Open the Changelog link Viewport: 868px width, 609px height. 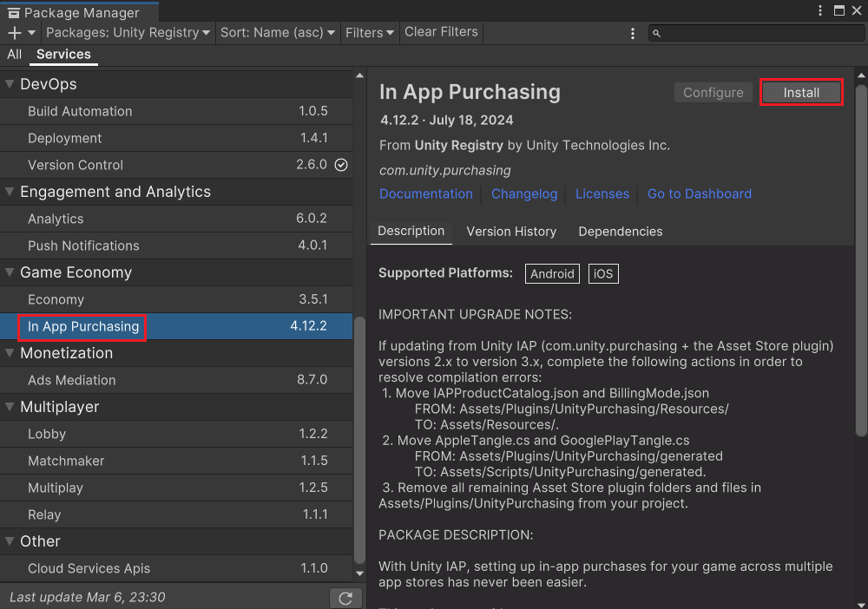tap(524, 193)
